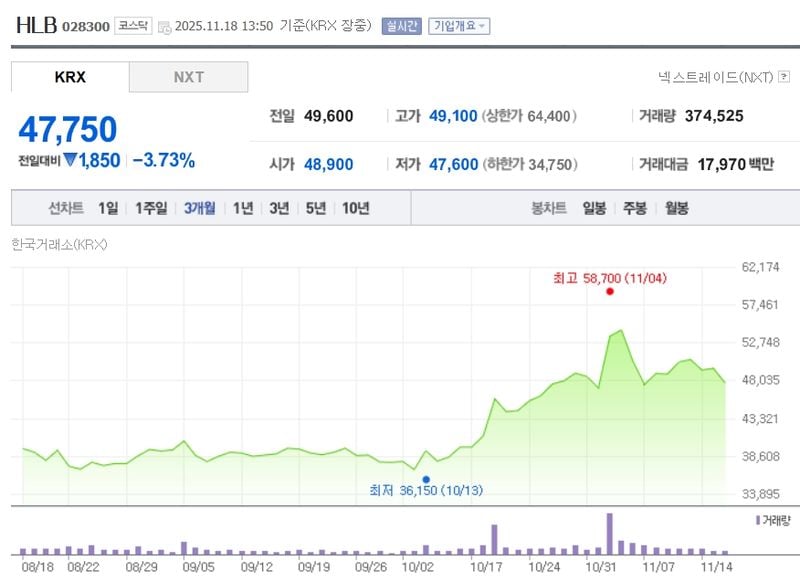Click the red 최고 58,700 high marker dot
800x584 pixels.
pyautogui.click(x=610, y=293)
